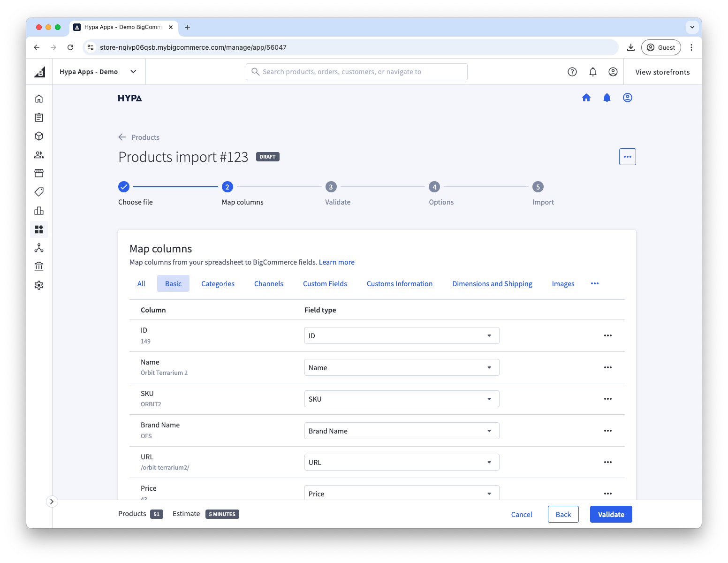Click the Storefront shop icon in the sidebar
The width and height of the screenshot is (728, 563).
[39, 173]
